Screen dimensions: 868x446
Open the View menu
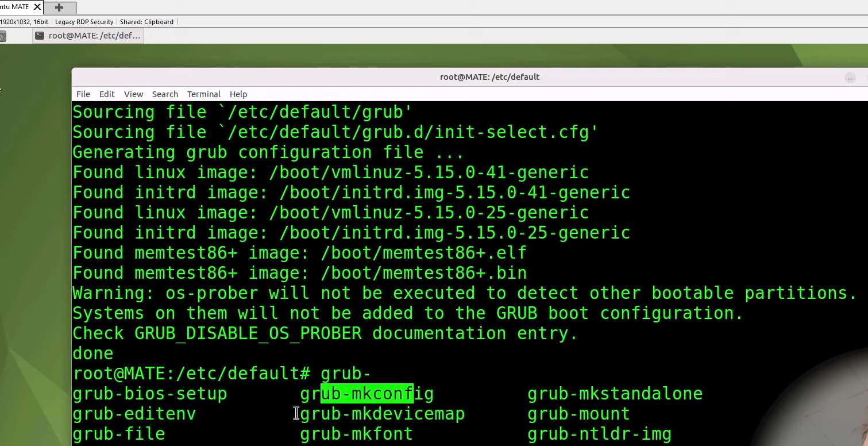point(133,94)
